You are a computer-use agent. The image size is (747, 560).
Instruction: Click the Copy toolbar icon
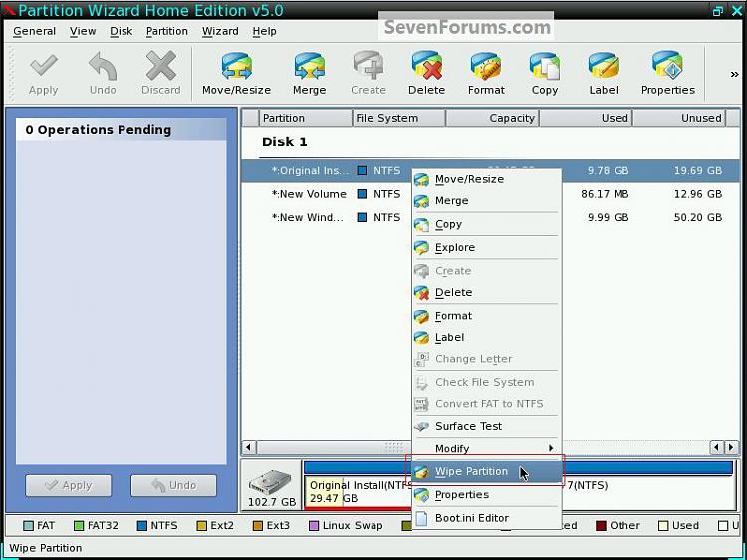click(x=545, y=66)
